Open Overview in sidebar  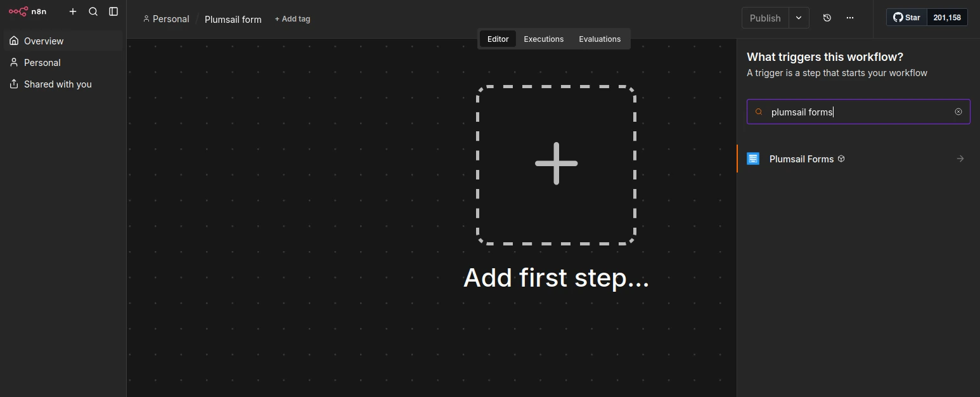63,41
